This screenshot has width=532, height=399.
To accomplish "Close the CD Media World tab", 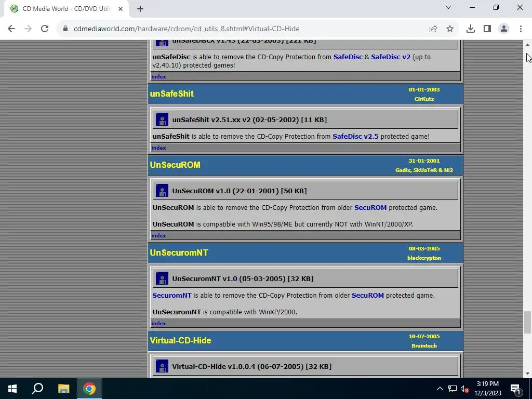I will point(121,9).
